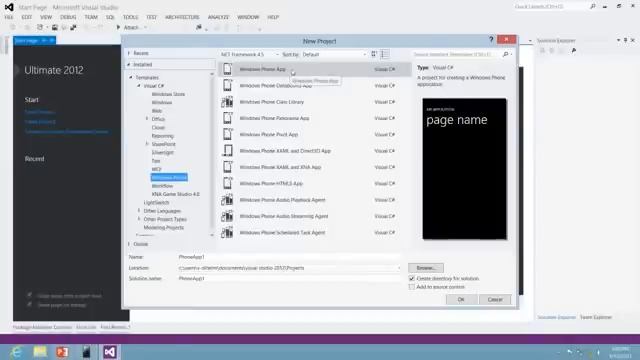Open the WINDOW menu

click(248, 17)
